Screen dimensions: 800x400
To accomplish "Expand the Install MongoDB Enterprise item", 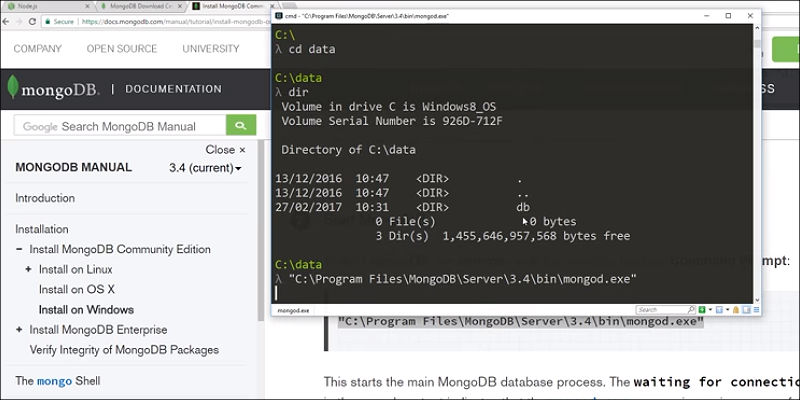I will click(x=19, y=330).
